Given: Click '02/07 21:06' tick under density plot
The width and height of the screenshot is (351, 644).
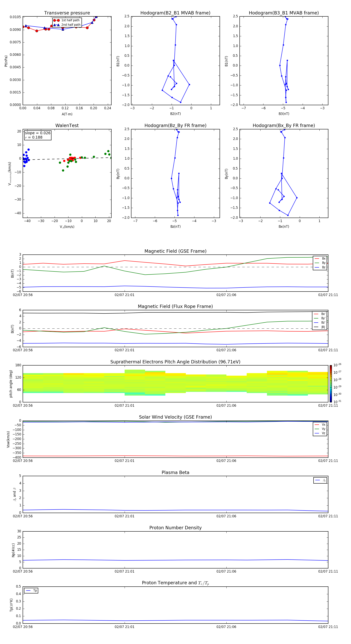Looking at the screenshot, I should [226, 571].
